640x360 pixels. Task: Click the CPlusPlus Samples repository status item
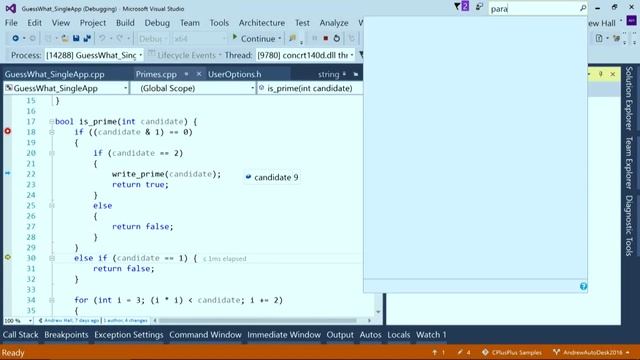coord(512,352)
